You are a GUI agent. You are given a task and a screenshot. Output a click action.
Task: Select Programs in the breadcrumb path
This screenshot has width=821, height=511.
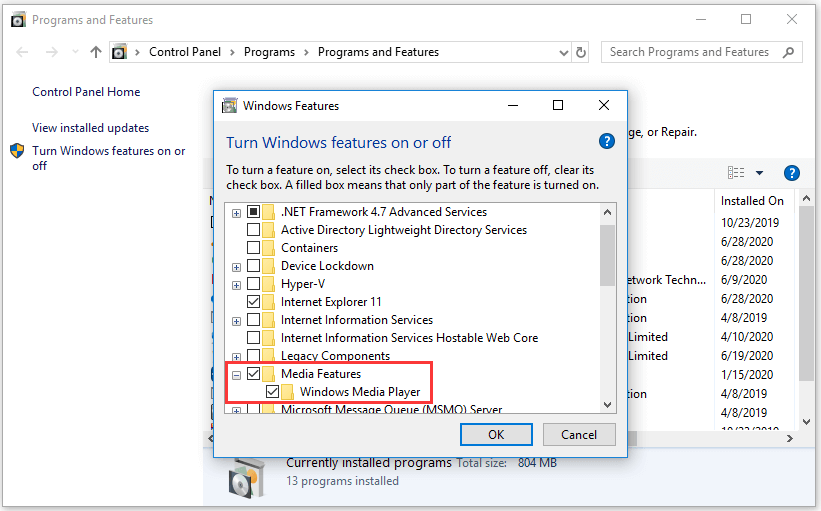pos(270,52)
